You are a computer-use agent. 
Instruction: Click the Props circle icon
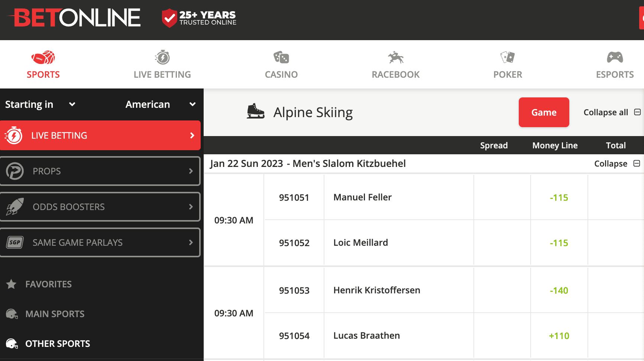[x=15, y=171]
